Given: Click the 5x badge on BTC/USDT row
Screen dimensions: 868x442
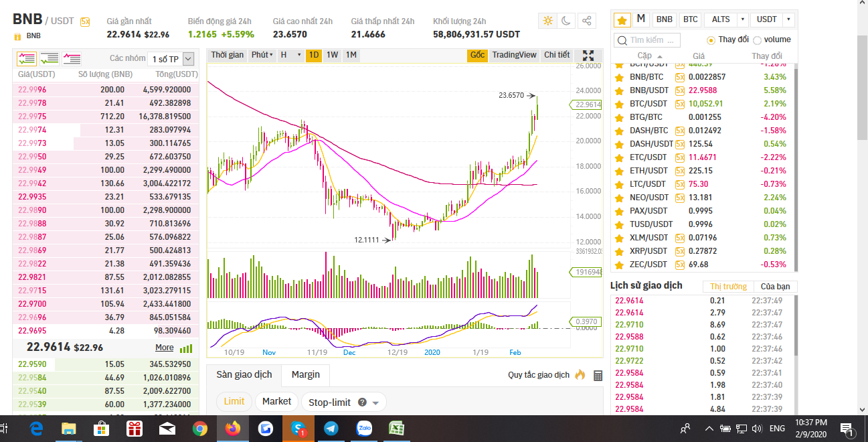Looking at the screenshot, I should pyautogui.click(x=680, y=104).
